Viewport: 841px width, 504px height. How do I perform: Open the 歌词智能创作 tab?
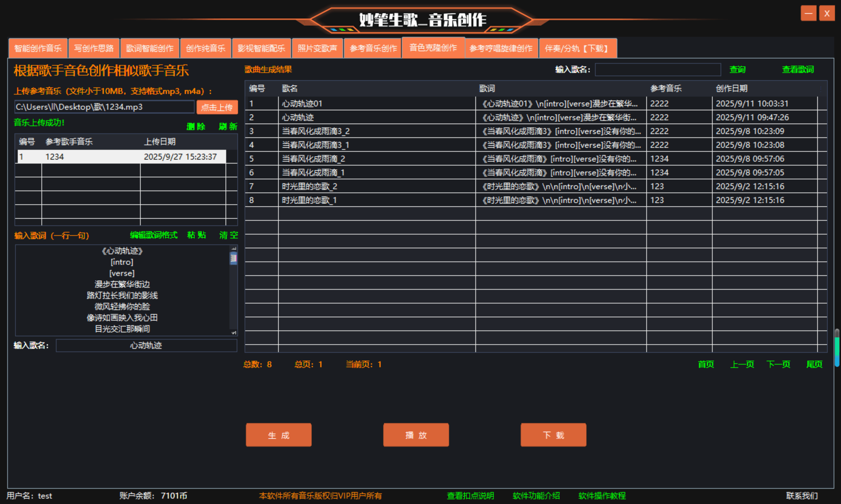click(x=150, y=48)
